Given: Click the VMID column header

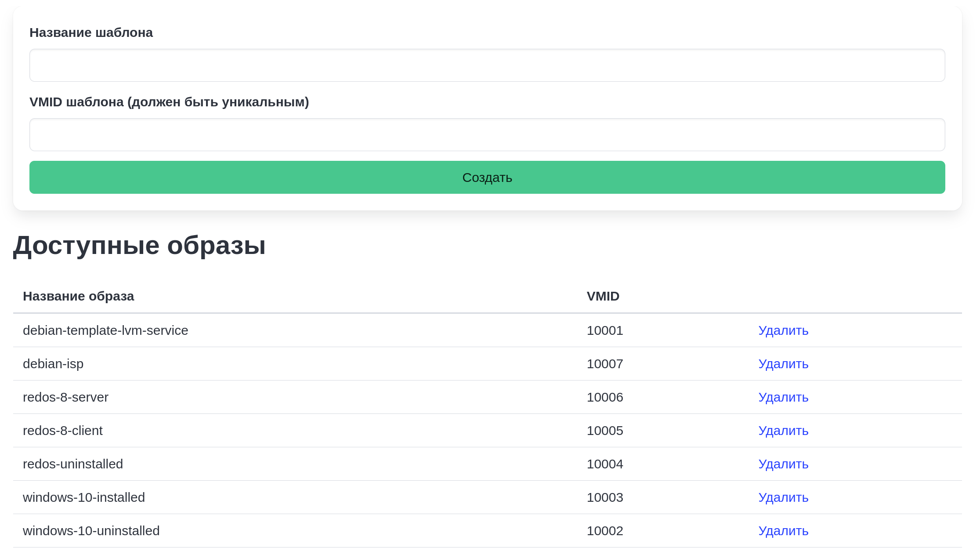Looking at the screenshot, I should pos(603,296).
